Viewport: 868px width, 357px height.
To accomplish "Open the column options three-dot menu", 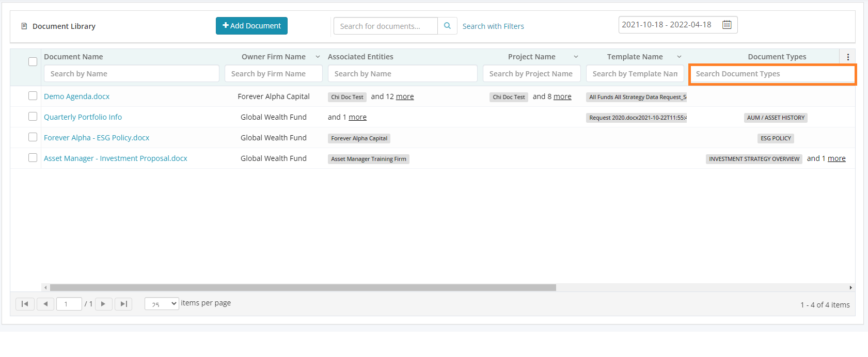I will tap(848, 57).
